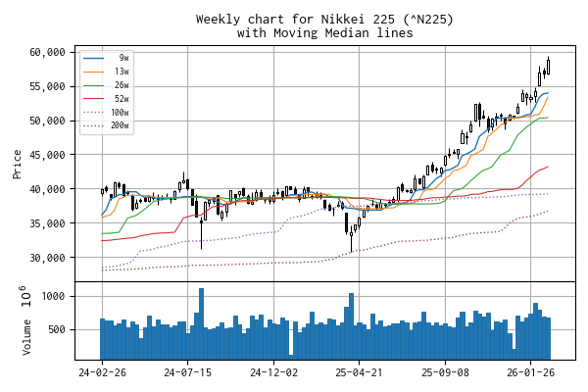Click the chart title mentioning Nikkei 225
The width and height of the screenshot is (588, 392).
click(324, 19)
